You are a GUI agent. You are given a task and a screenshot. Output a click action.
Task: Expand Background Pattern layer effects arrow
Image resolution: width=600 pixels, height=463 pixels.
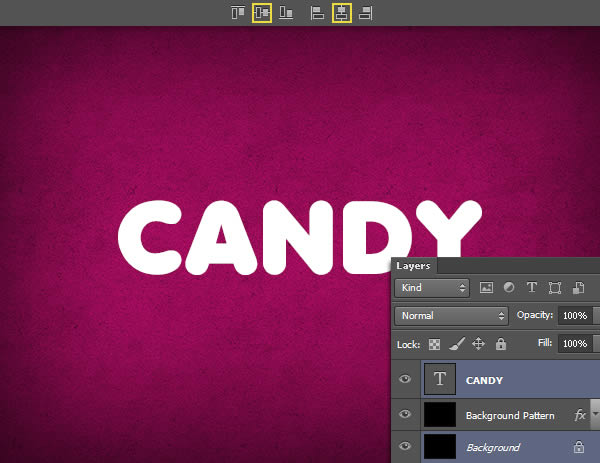595,413
